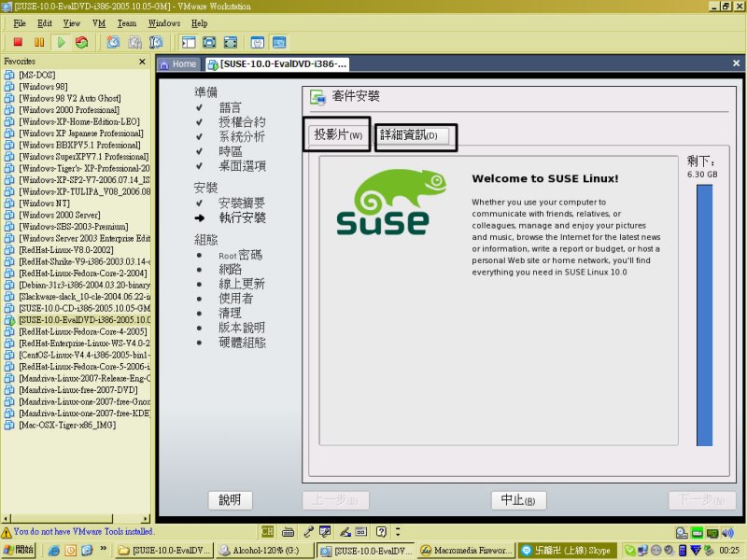Click the Full Screen toolbar icon
747x560 pixels.
click(x=209, y=42)
